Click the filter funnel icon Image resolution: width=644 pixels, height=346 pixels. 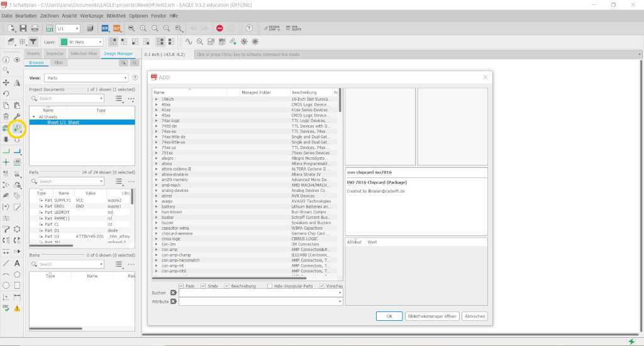point(33,42)
